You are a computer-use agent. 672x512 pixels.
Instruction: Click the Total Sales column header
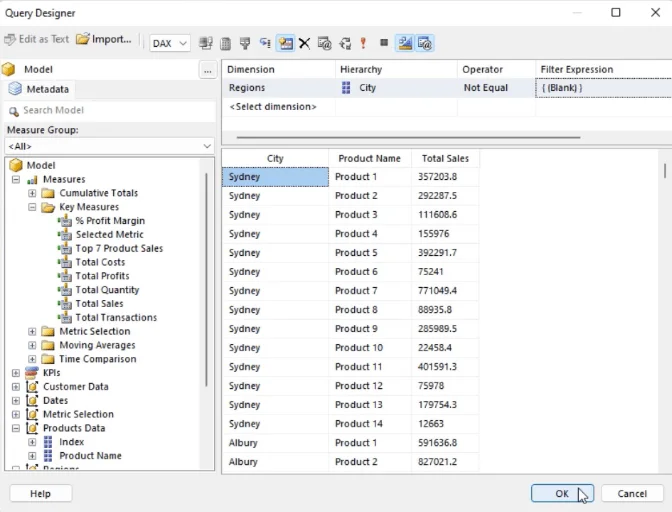pyautogui.click(x=445, y=159)
